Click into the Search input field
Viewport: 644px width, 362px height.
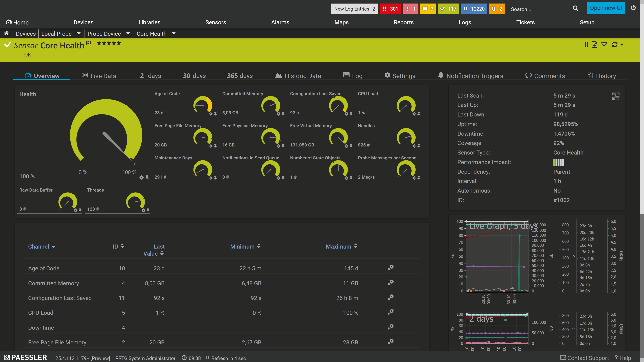pos(541,9)
